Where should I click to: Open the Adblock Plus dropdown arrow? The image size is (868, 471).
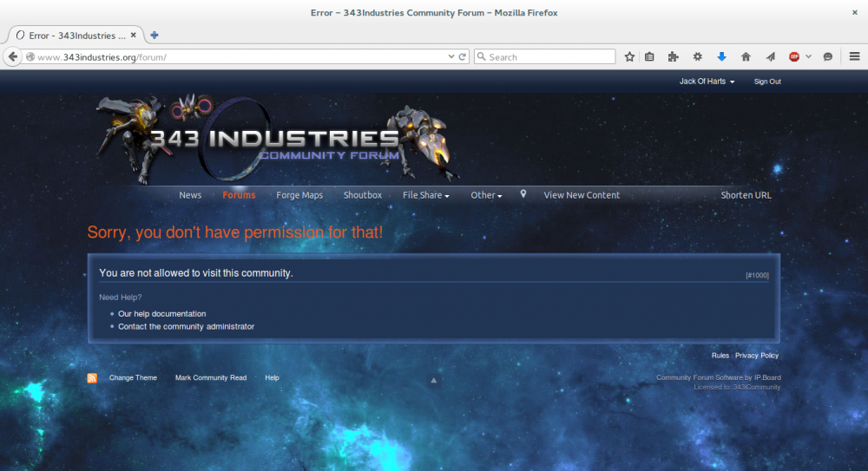[x=809, y=56]
